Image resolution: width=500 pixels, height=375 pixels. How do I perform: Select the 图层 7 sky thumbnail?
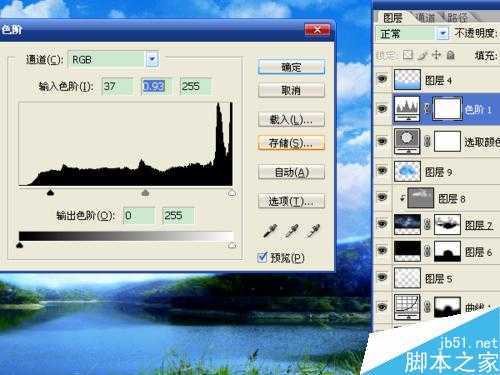(407, 225)
